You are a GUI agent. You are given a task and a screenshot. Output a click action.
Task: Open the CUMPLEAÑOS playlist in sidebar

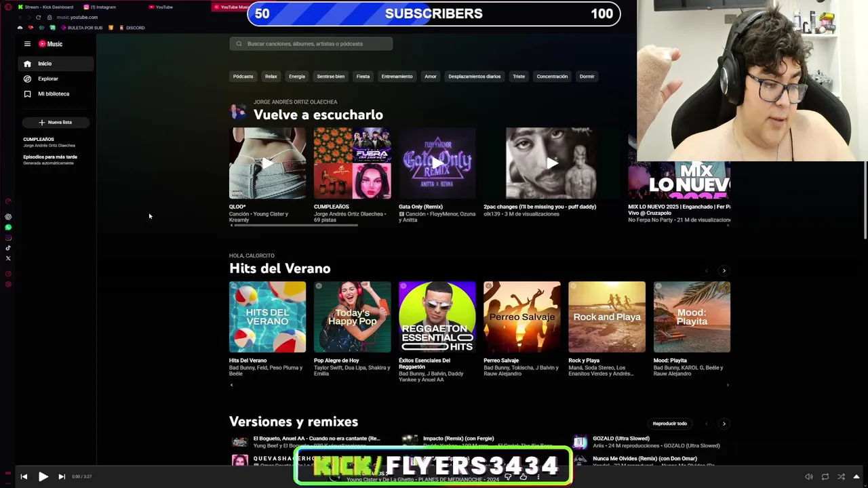pyautogui.click(x=49, y=142)
